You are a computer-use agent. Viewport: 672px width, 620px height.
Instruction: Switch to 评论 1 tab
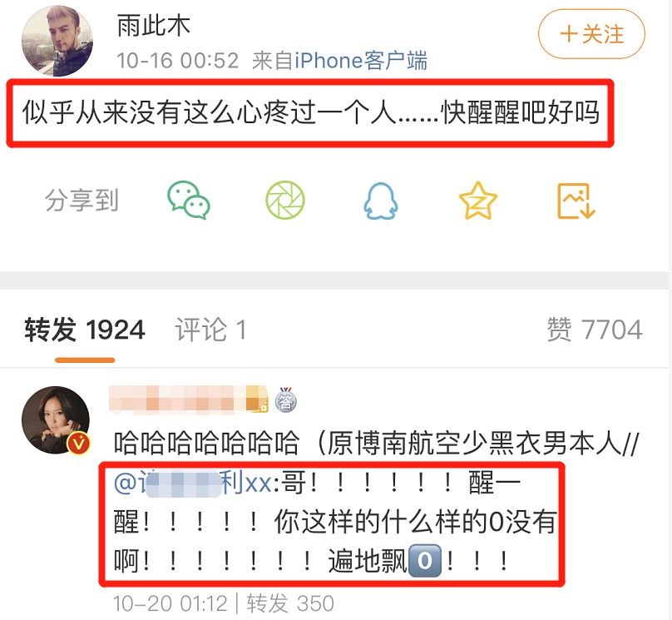click(x=210, y=330)
